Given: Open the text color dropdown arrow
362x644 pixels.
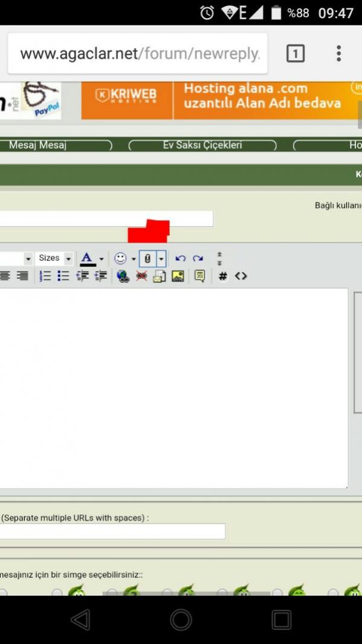Looking at the screenshot, I should click(x=102, y=259).
